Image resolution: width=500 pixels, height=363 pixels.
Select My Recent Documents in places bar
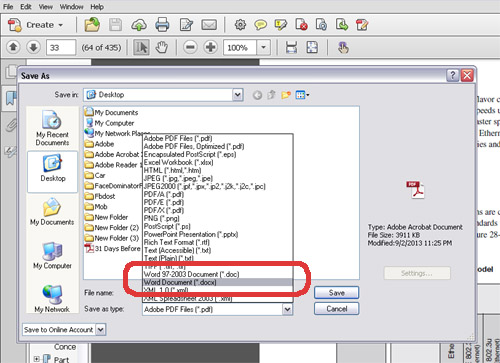52,128
